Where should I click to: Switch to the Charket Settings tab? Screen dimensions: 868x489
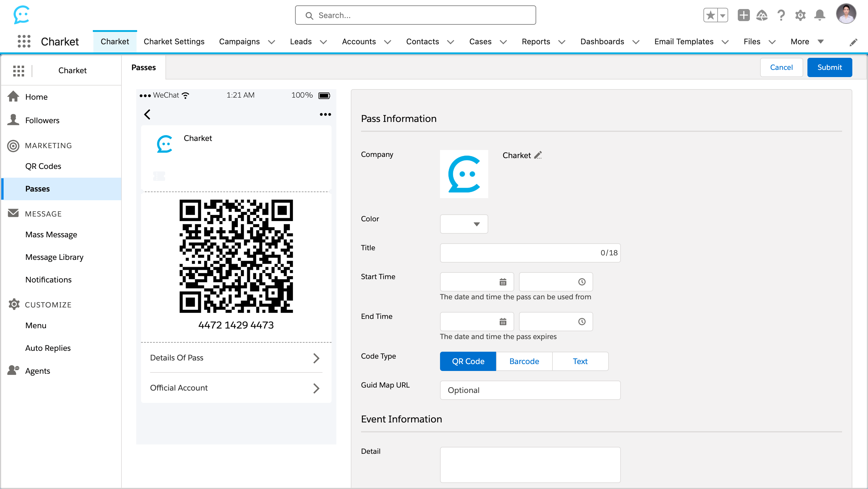tap(174, 41)
